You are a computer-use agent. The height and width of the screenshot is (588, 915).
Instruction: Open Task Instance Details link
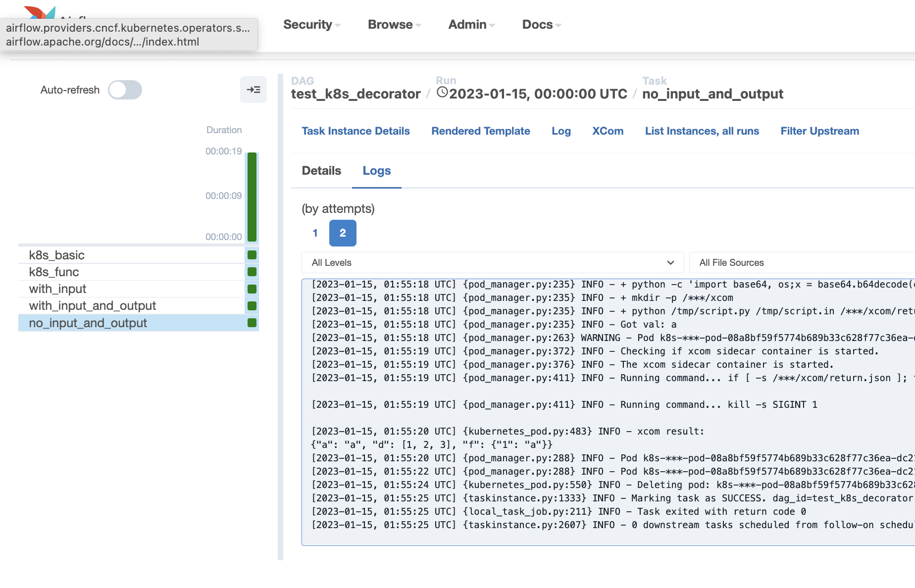pyautogui.click(x=356, y=131)
